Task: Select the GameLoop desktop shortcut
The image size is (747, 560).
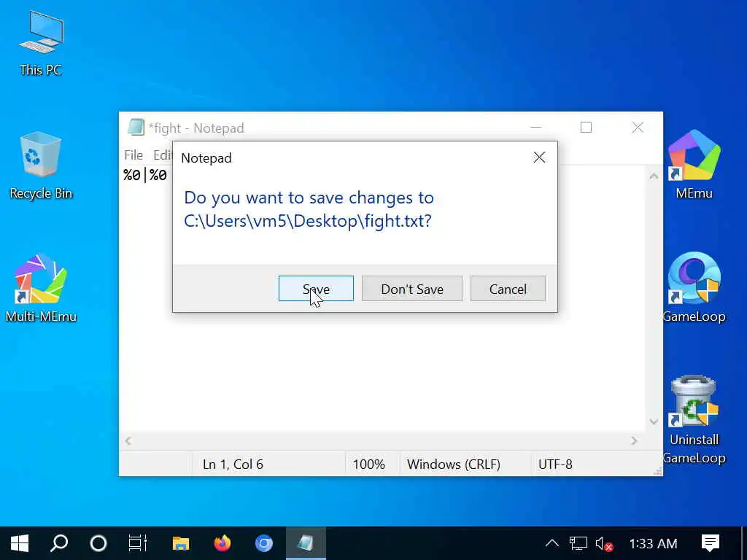Action: [x=694, y=287]
